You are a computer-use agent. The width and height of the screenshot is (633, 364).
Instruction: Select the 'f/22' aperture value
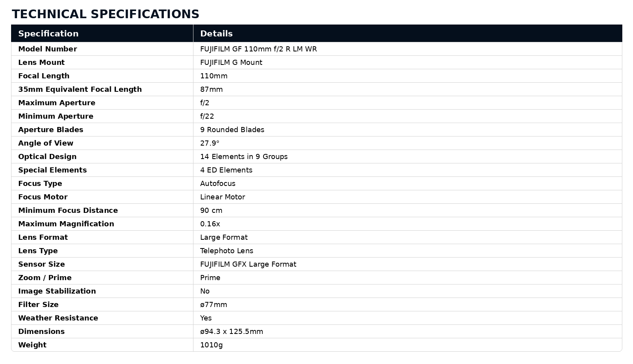point(207,116)
